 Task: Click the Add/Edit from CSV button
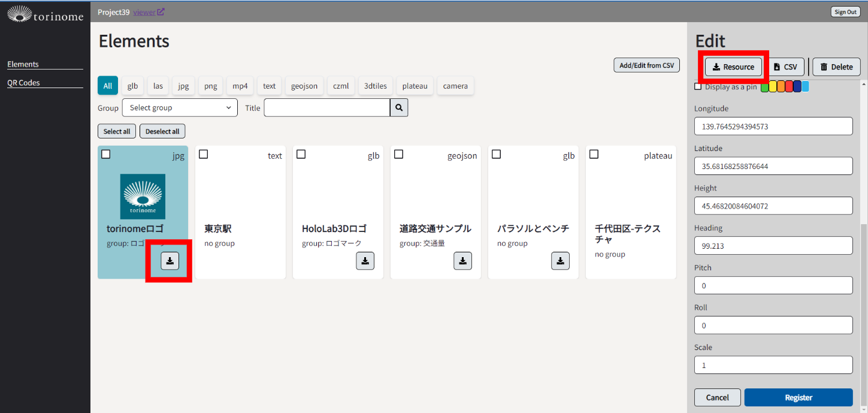[x=646, y=65]
